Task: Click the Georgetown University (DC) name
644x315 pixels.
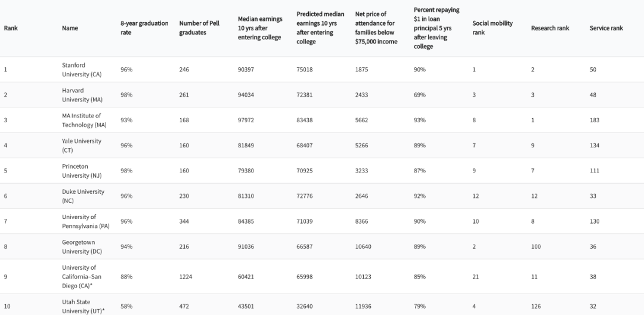Action: 82,246
